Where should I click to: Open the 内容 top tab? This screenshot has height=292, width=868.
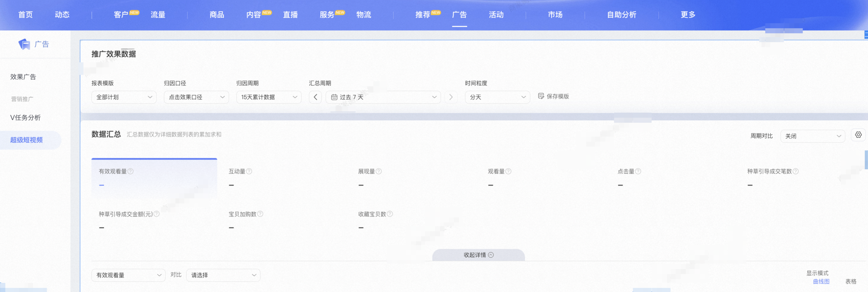pos(254,14)
